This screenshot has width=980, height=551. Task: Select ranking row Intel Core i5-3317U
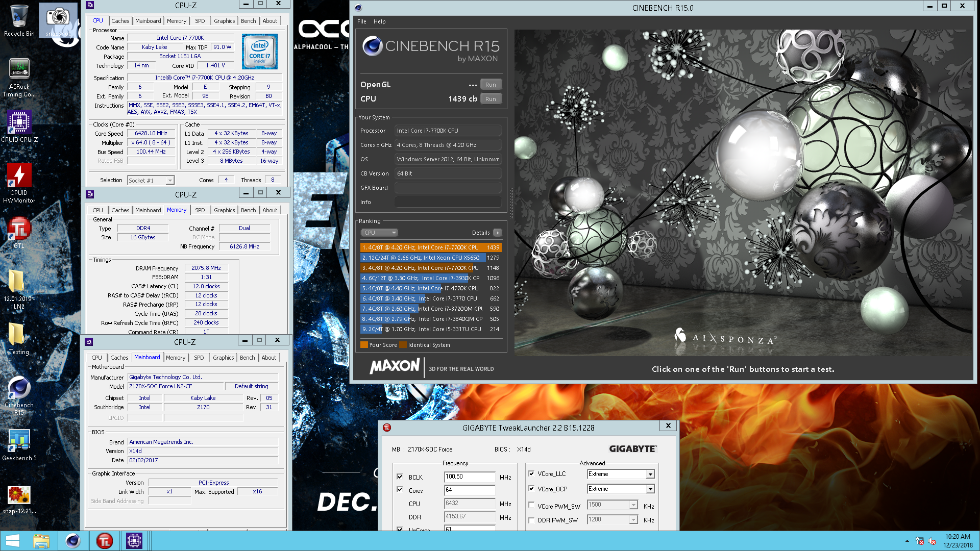[x=431, y=329]
